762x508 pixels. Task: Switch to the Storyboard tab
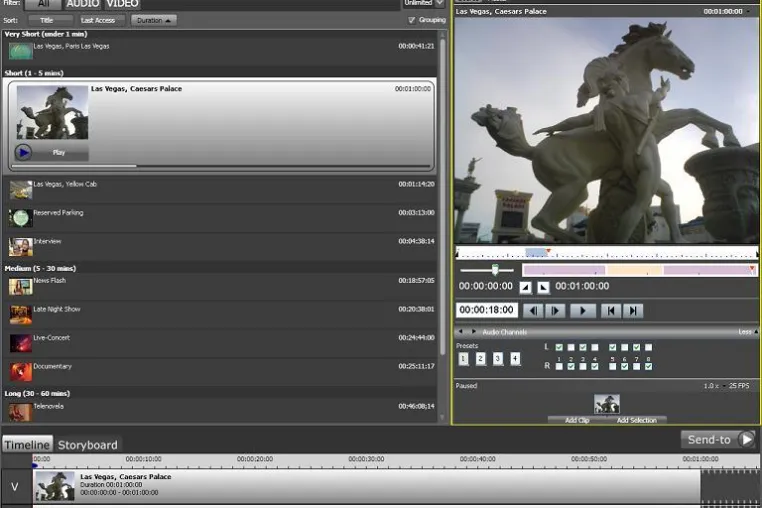tap(87, 445)
